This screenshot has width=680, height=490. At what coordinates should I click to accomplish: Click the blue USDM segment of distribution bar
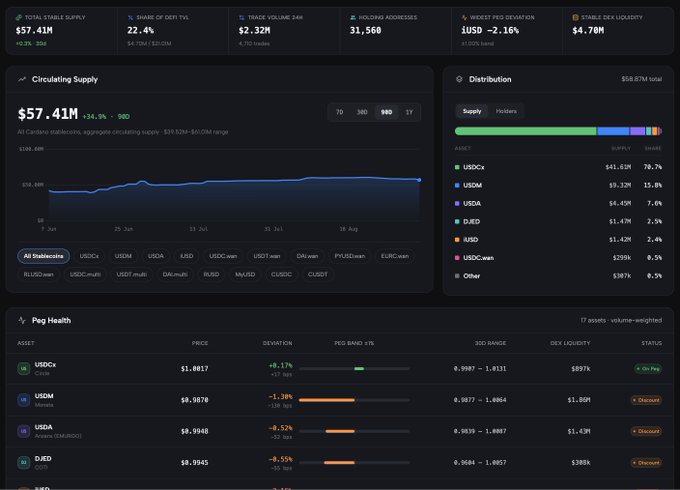[x=613, y=131]
